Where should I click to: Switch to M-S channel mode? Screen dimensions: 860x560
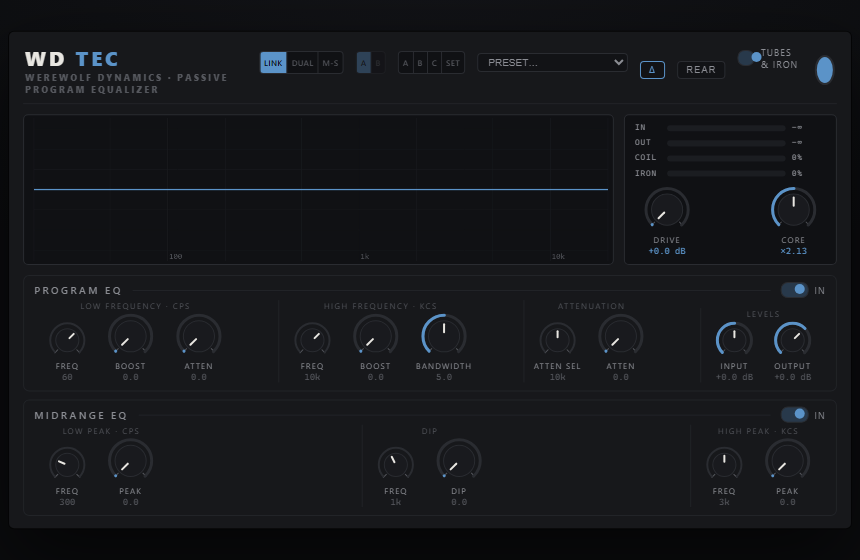(x=330, y=63)
